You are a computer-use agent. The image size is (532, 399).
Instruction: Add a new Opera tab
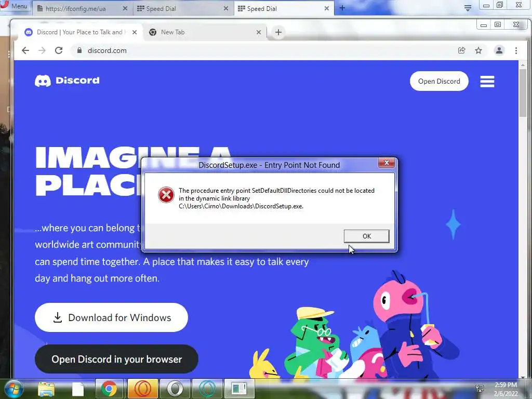pyautogui.click(x=342, y=8)
